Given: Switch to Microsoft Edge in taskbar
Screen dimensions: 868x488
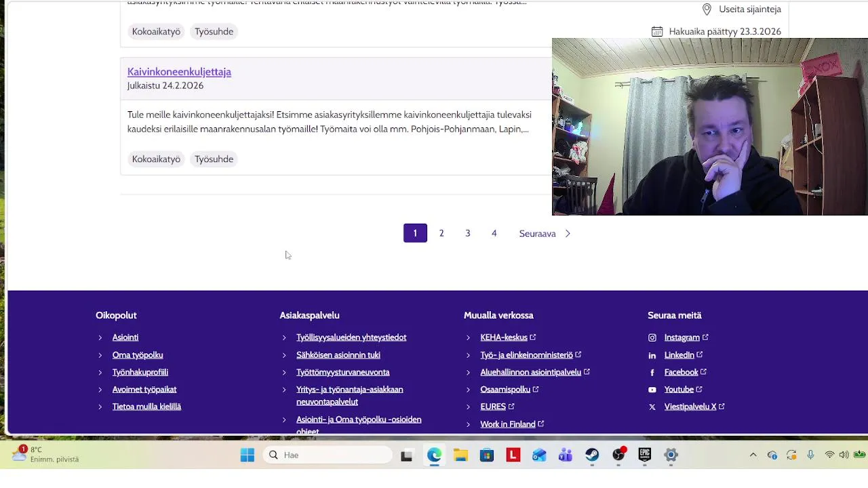Looking at the screenshot, I should pyautogui.click(x=434, y=455).
